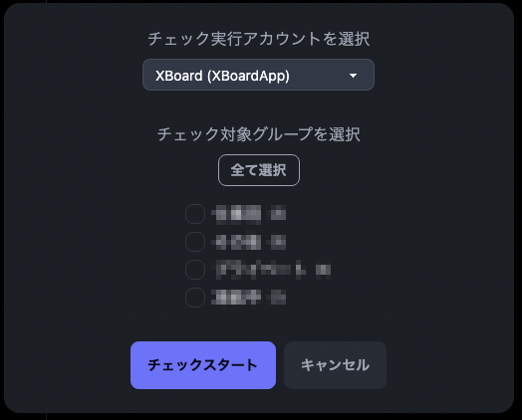Tick the first group's round checkbox

195,214
